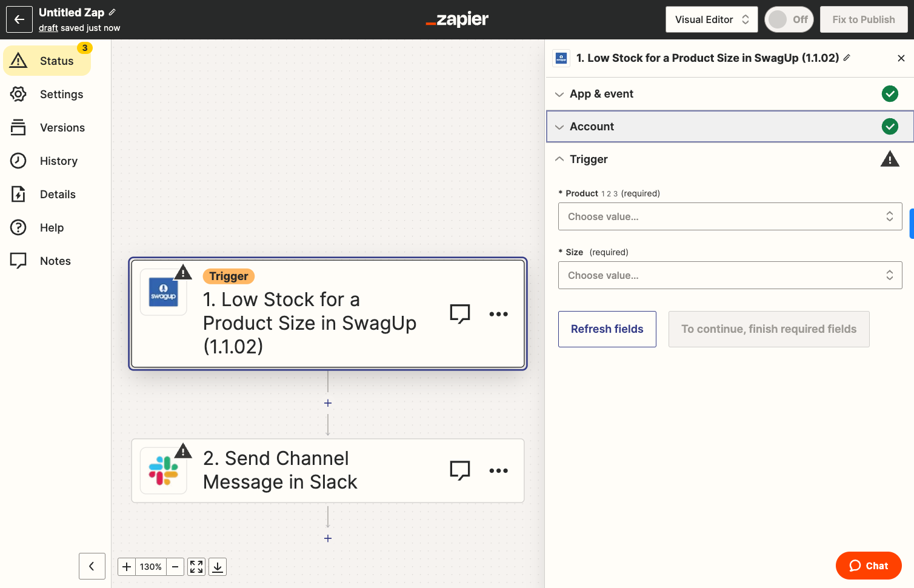Select the Send Channel Message in Slack step
The image size is (914, 588).
point(328,470)
